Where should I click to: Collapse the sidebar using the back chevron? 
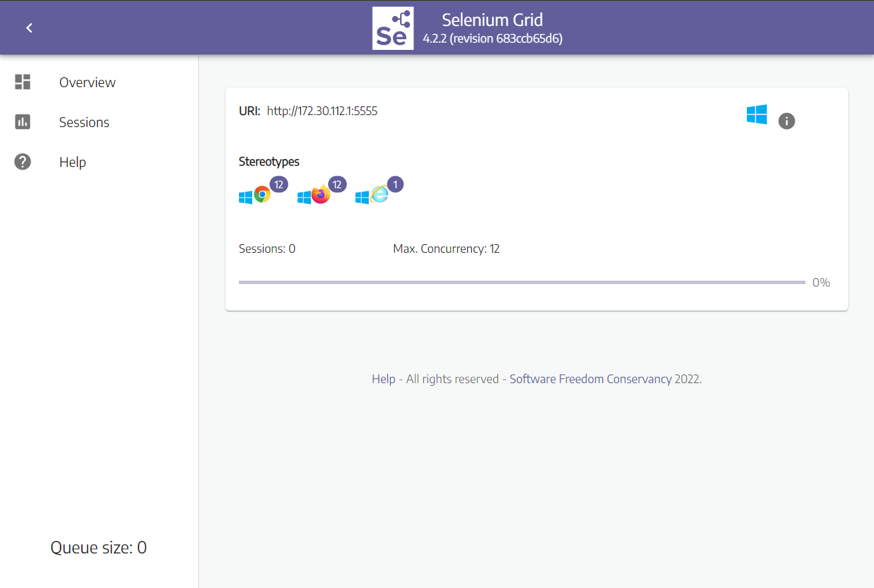(29, 28)
